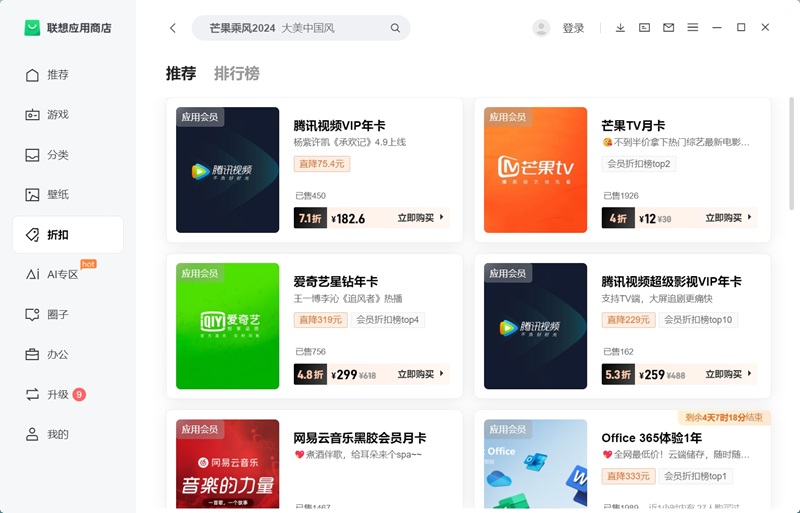Switch to the 排行榜 tab

[237, 74]
